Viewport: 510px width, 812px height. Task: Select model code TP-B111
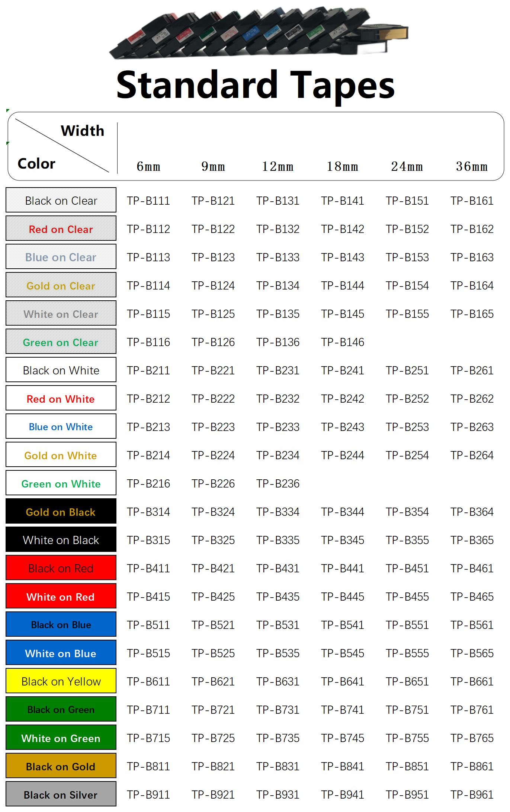point(148,201)
